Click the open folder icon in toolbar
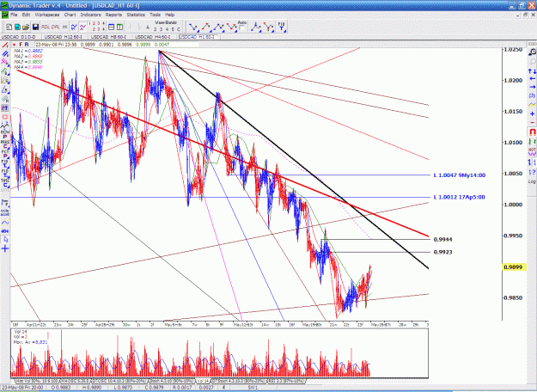The width and height of the screenshot is (537, 392). coord(25,27)
